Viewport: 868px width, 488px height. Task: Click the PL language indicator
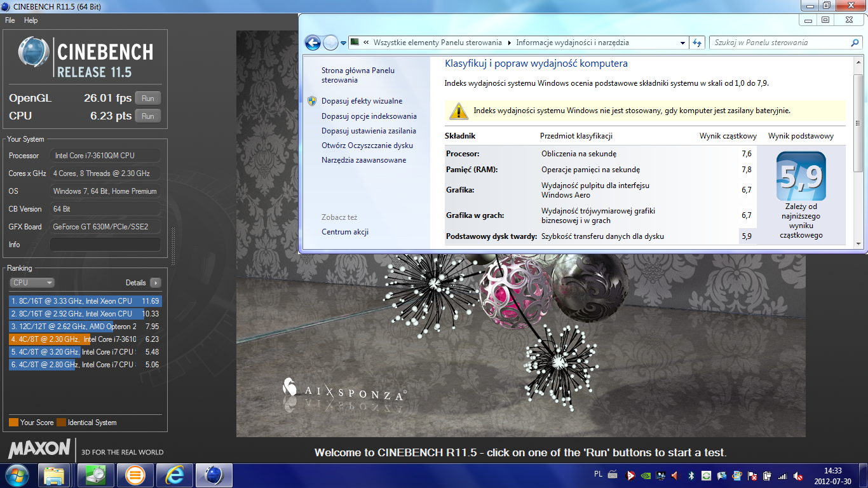598,474
